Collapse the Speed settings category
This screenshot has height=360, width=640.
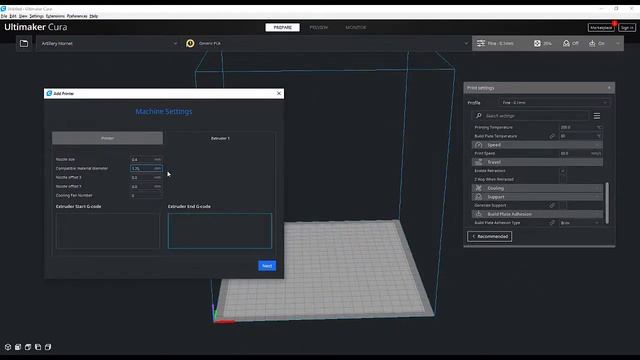537,145
